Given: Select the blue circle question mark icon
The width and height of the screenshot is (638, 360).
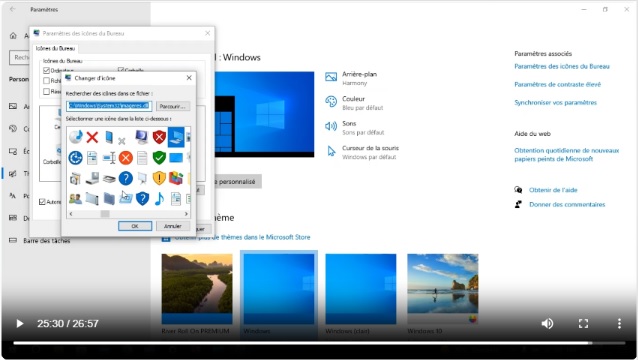Looking at the screenshot, I should click(x=126, y=178).
